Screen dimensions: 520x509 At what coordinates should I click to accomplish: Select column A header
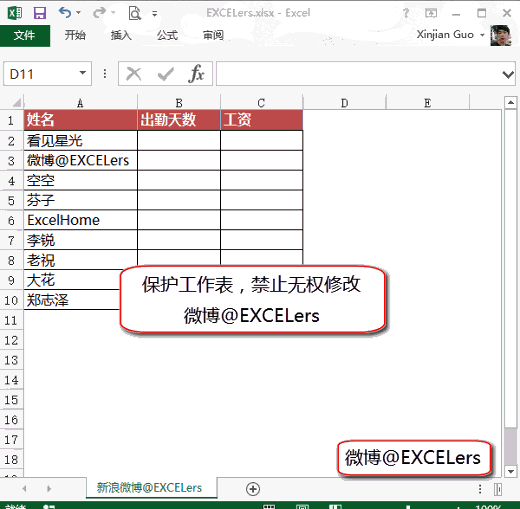click(x=80, y=103)
